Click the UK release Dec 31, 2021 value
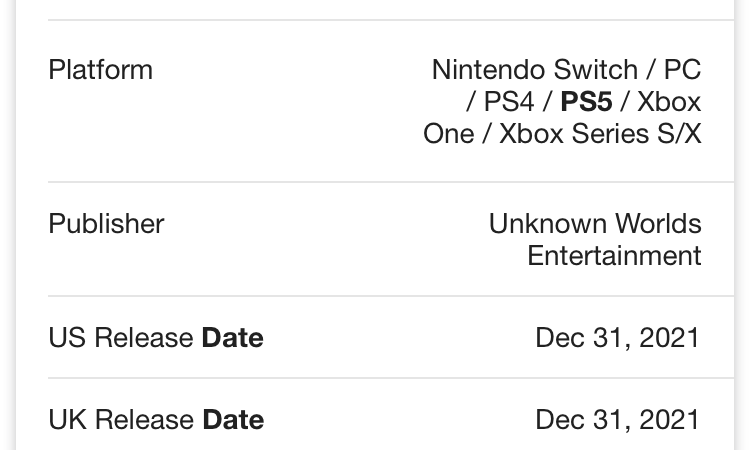This screenshot has width=750, height=450. click(x=618, y=420)
